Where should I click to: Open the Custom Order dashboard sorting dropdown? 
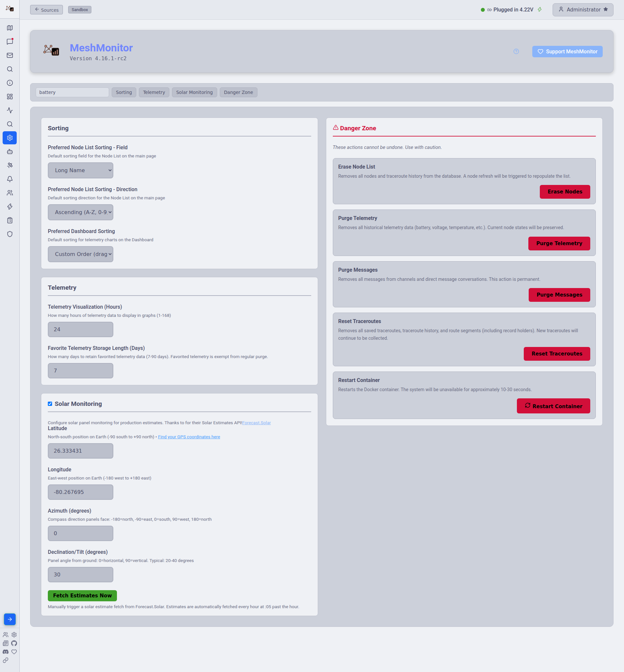(80, 254)
